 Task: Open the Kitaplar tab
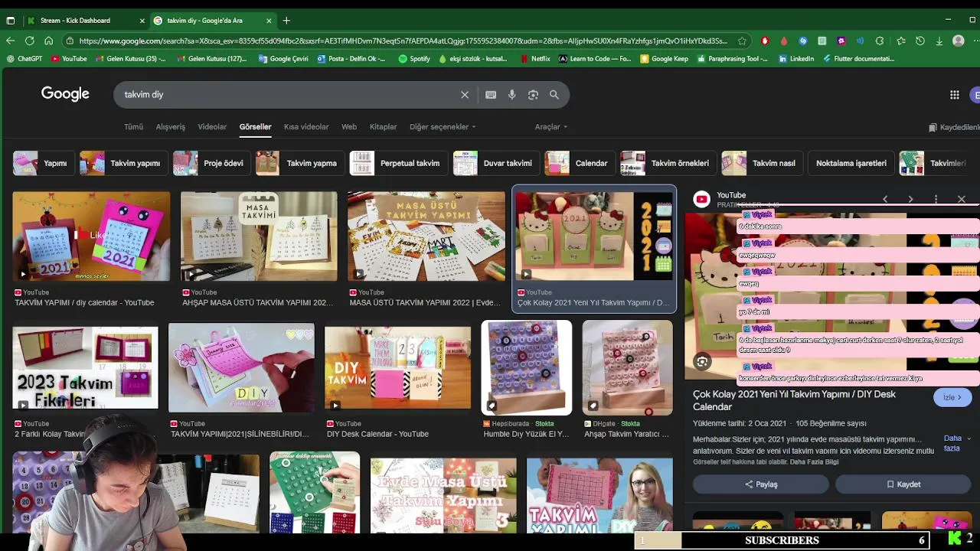pos(383,127)
